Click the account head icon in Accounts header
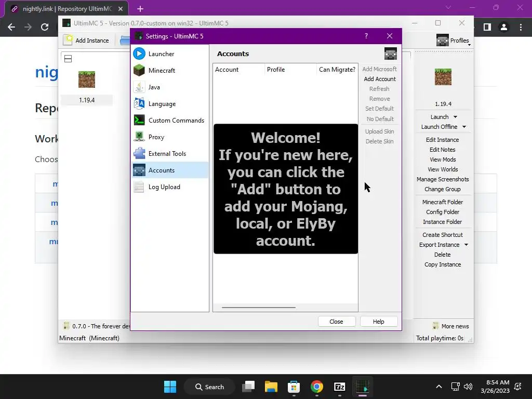 391,54
